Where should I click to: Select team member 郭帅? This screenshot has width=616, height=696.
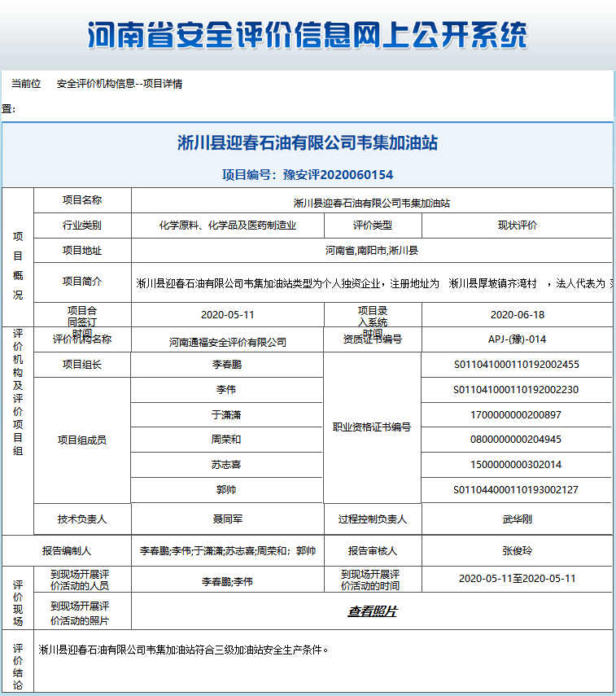click(x=226, y=489)
